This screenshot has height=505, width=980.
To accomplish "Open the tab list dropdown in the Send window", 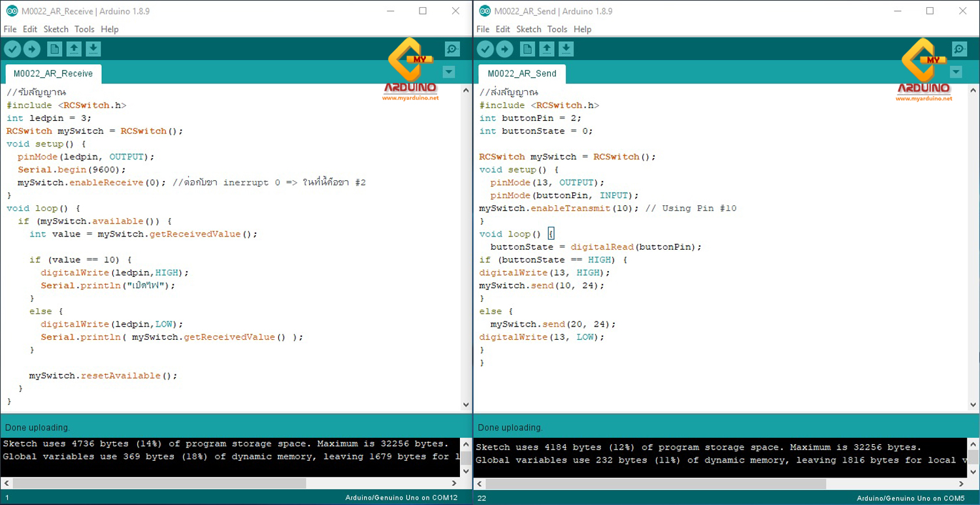I will coord(955,72).
